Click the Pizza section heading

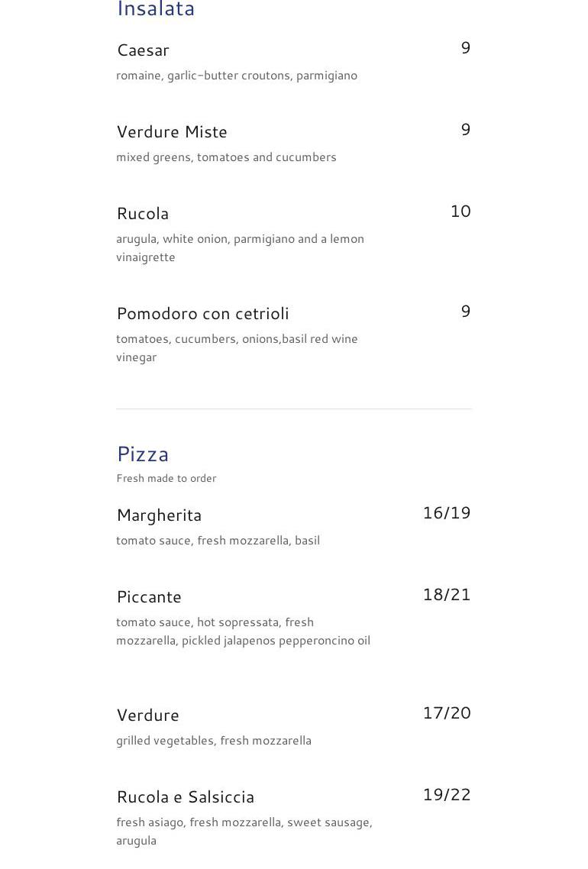143,454
